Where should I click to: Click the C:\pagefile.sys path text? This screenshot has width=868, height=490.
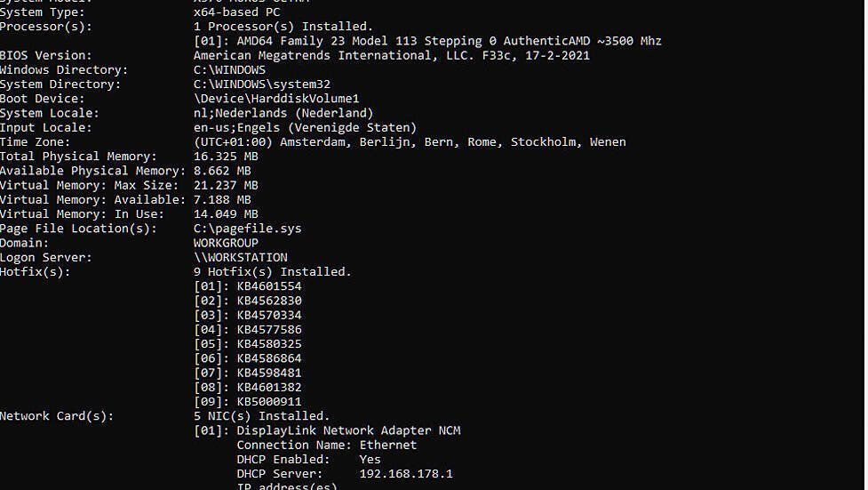point(247,229)
